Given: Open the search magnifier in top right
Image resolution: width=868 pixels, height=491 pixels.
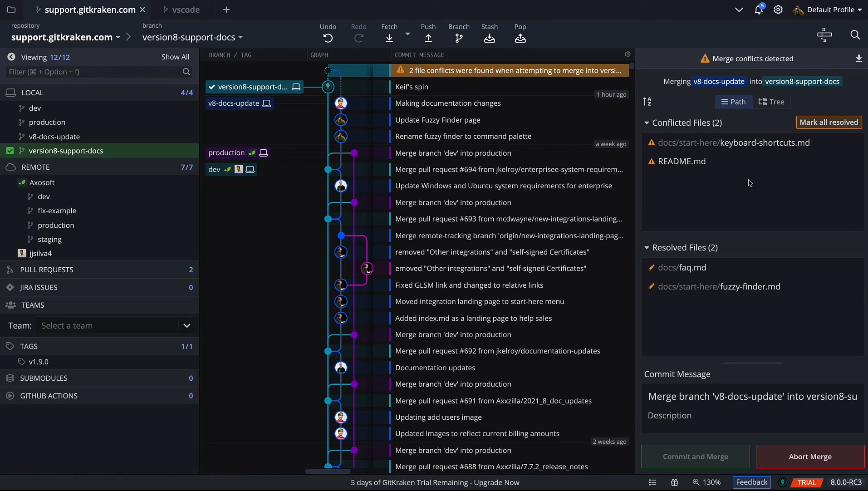Looking at the screenshot, I should (855, 35).
